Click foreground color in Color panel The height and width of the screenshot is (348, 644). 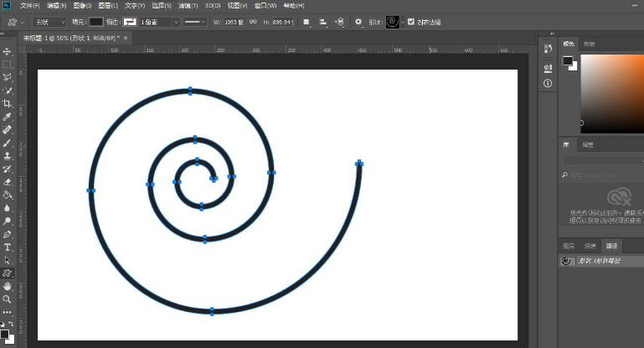pos(568,61)
